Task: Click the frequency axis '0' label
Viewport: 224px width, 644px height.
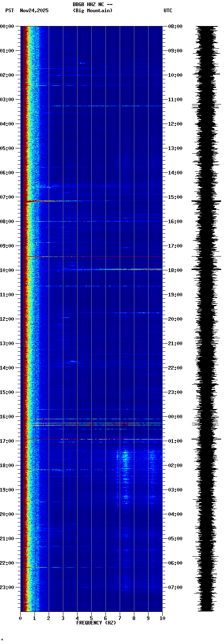Action: click(20, 618)
